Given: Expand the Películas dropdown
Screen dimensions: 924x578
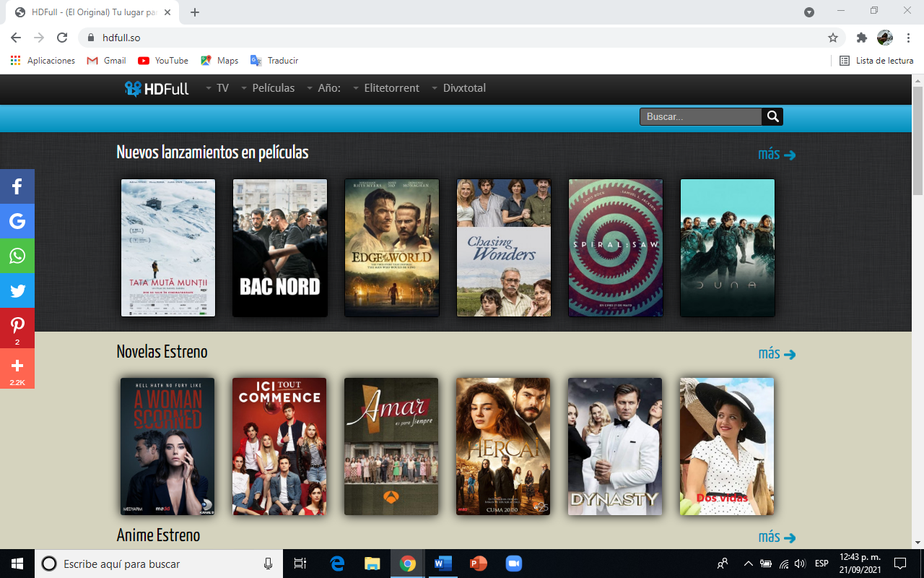Looking at the screenshot, I should [x=273, y=88].
